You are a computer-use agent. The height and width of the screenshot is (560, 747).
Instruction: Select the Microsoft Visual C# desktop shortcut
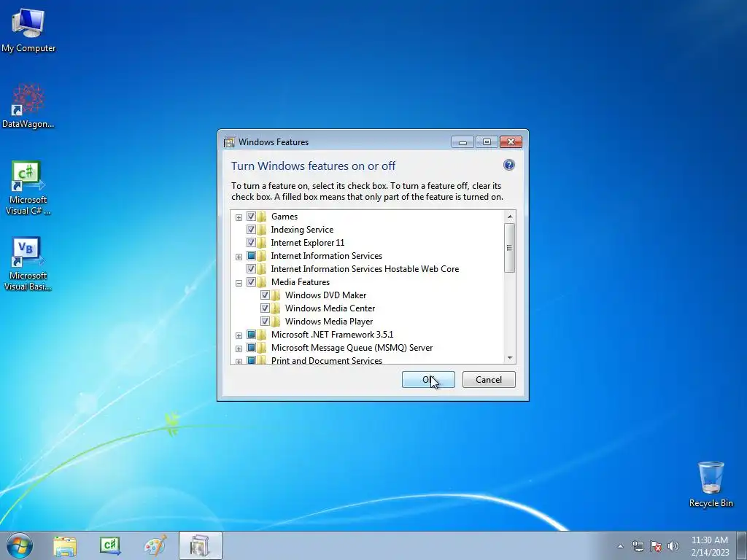tap(28, 187)
